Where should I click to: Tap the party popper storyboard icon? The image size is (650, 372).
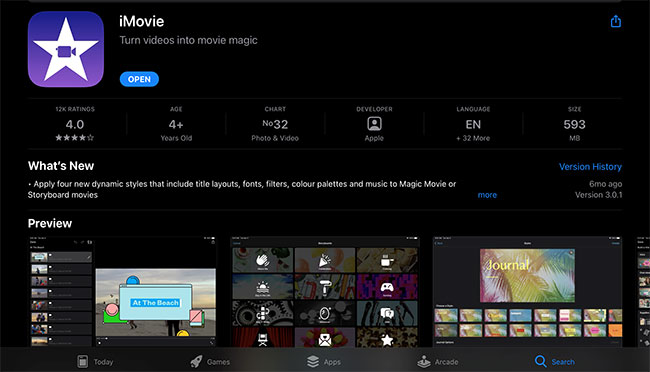coord(325,260)
